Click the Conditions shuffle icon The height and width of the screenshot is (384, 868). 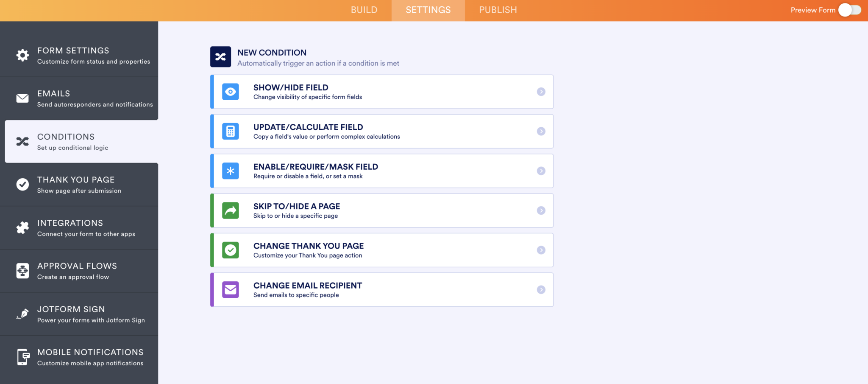22,141
